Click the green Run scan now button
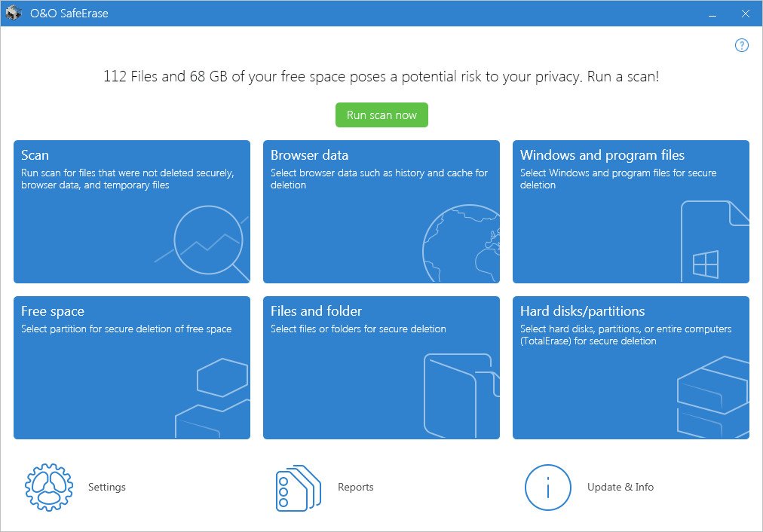 (381, 115)
